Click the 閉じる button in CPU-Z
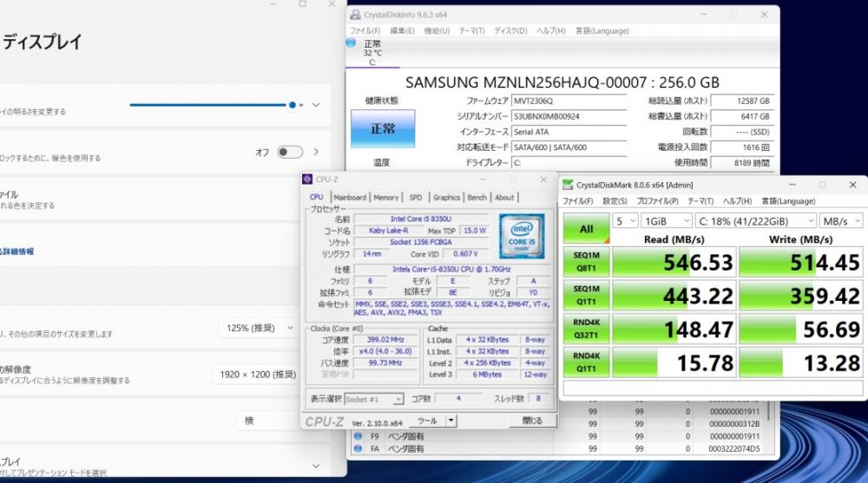868x483 pixels. click(x=533, y=421)
